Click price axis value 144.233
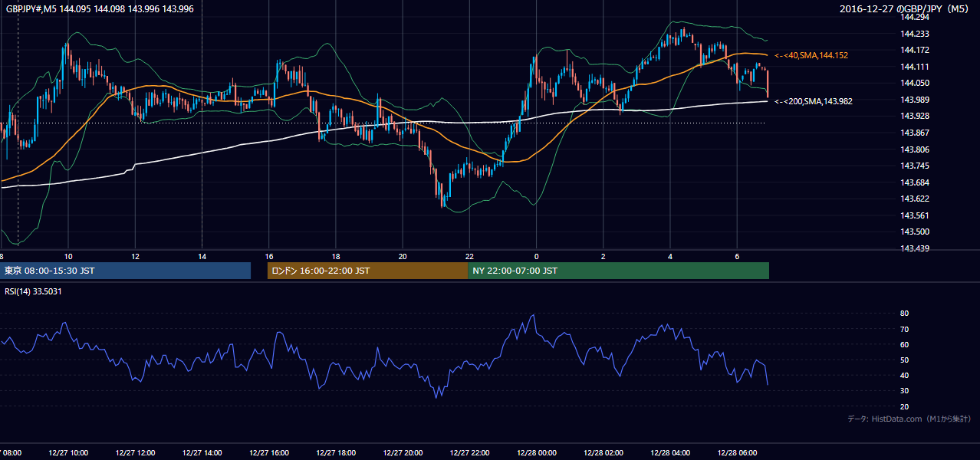The height and width of the screenshot is (460, 980). click(914, 34)
